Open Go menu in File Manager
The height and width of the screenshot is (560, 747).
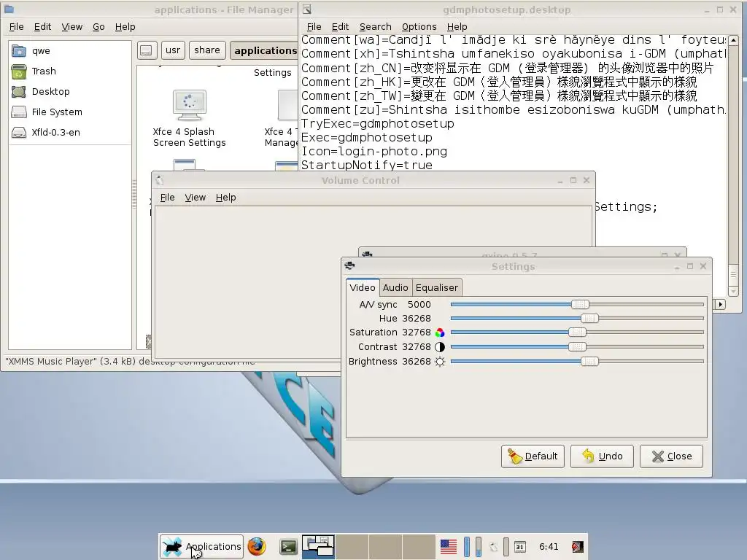coord(98,27)
